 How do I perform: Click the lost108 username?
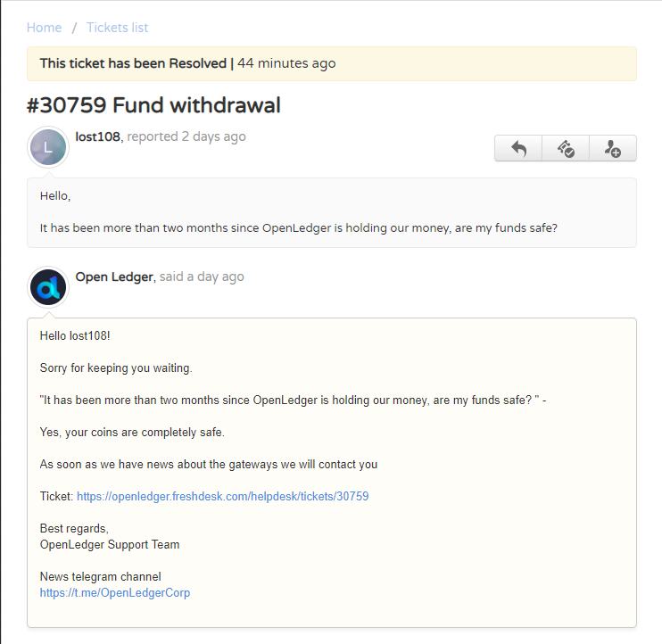[x=97, y=136]
